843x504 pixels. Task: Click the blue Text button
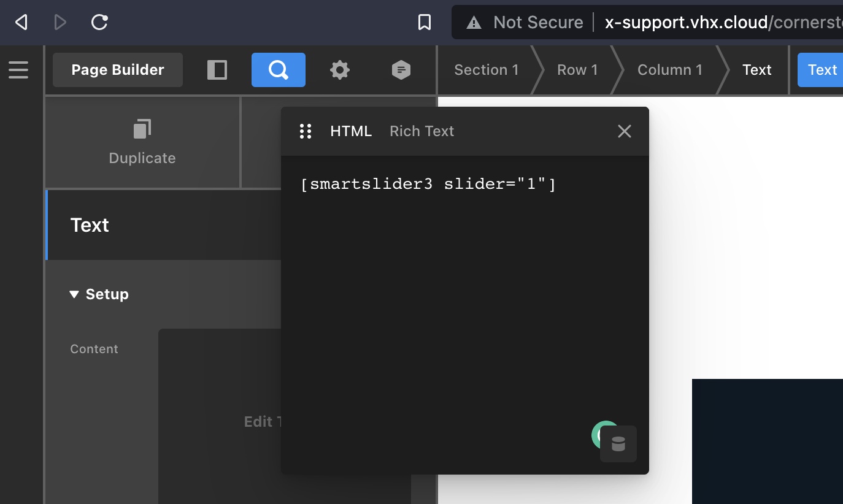click(x=821, y=70)
